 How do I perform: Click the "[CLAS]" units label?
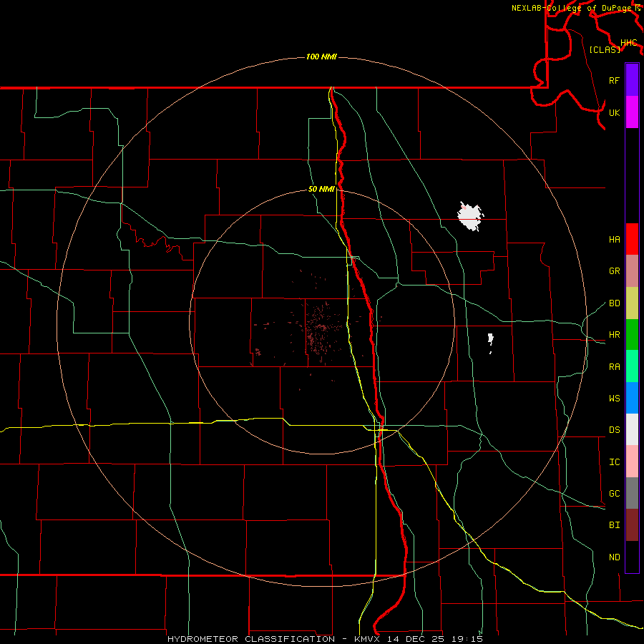[x=605, y=49]
